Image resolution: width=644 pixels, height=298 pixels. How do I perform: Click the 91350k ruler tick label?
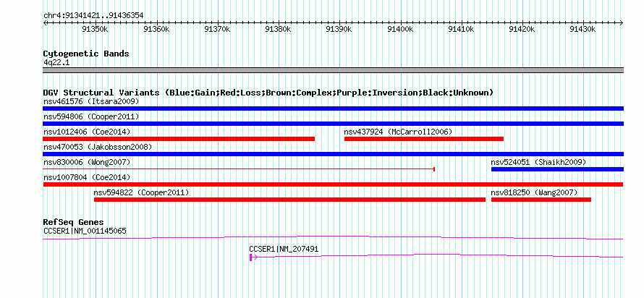96,29
